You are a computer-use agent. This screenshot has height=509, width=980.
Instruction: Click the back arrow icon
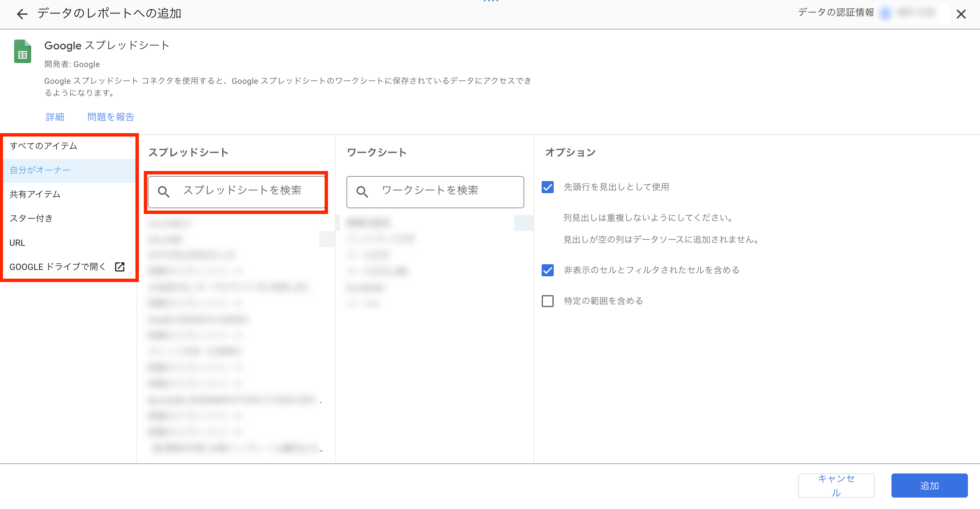pos(22,14)
